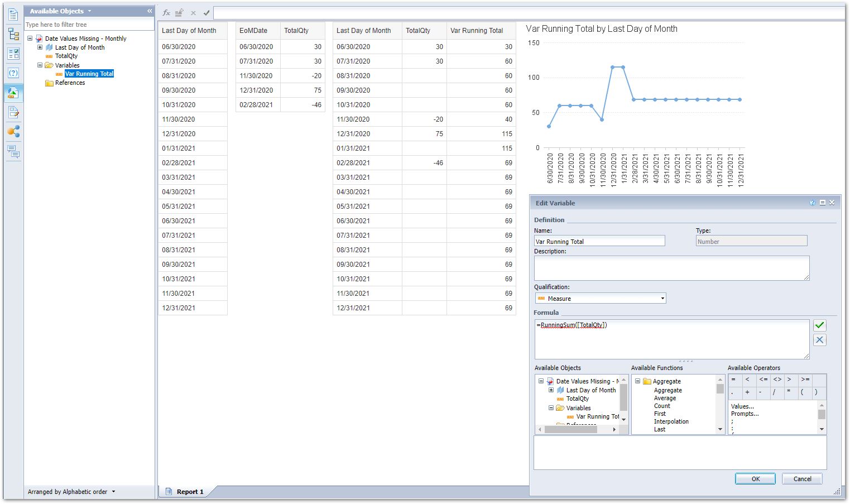850x504 pixels.
Task: Select References folder in left panel tree
Action: pos(70,83)
